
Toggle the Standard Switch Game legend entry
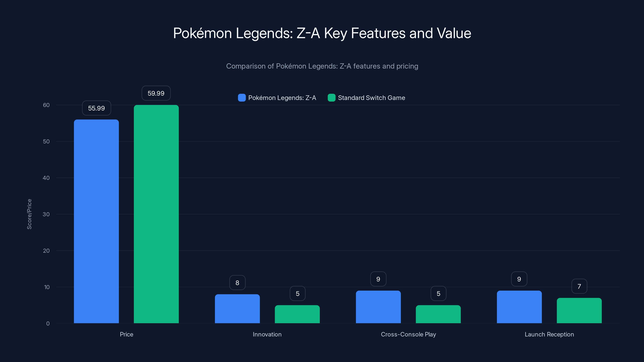(366, 98)
